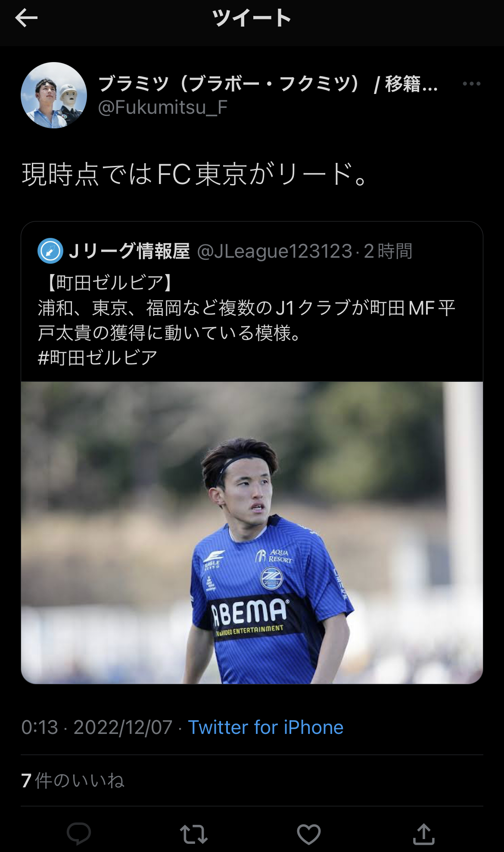Open Jリーグ情報屋 round avatar icon

click(x=50, y=251)
